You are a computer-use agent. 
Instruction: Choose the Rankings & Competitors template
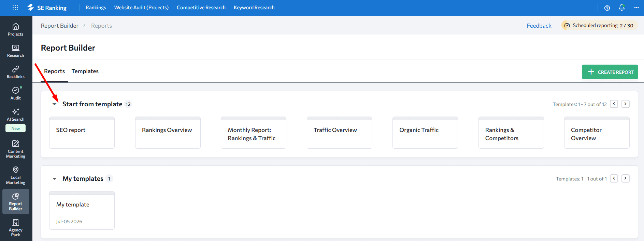511,133
